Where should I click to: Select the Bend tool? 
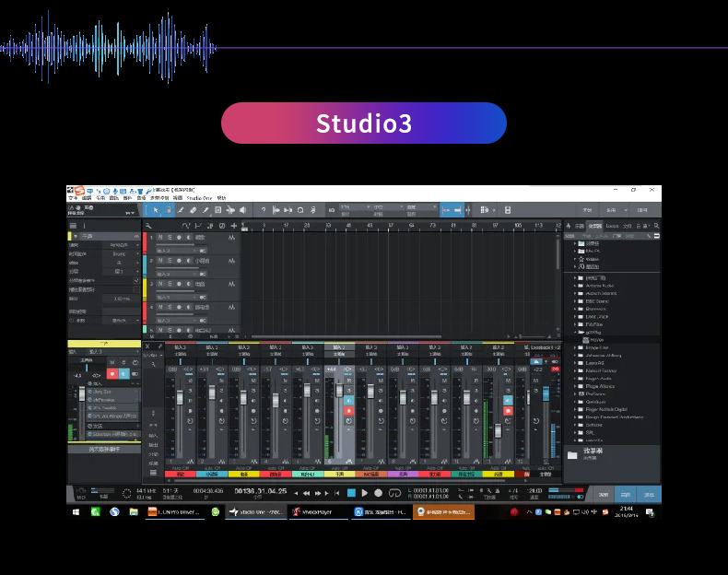click(x=230, y=210)
